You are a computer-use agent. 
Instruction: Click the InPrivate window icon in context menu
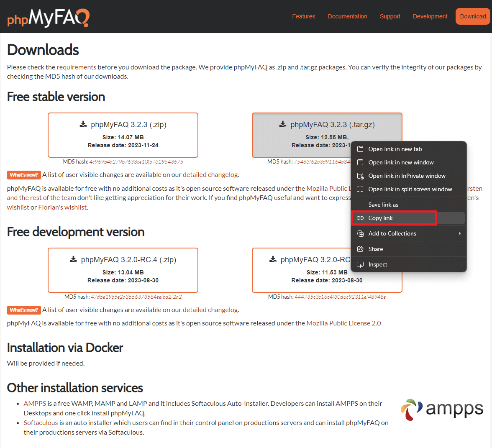360,176
